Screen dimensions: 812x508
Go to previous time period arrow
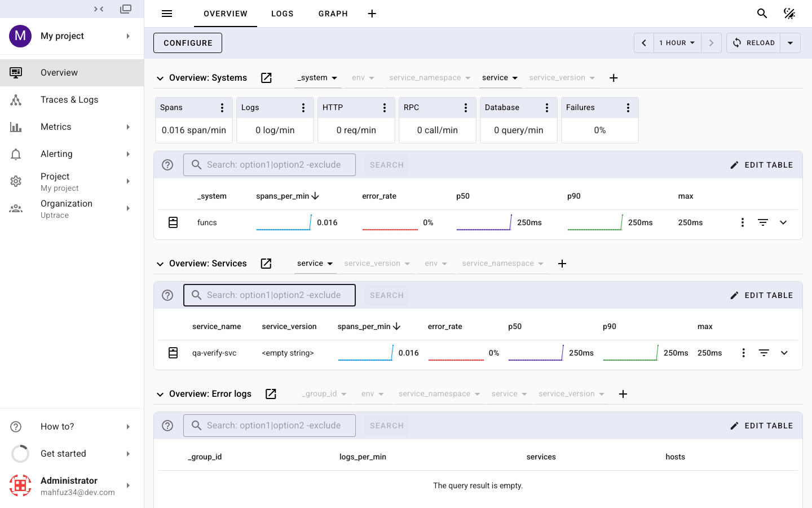[x=644, y=43]
